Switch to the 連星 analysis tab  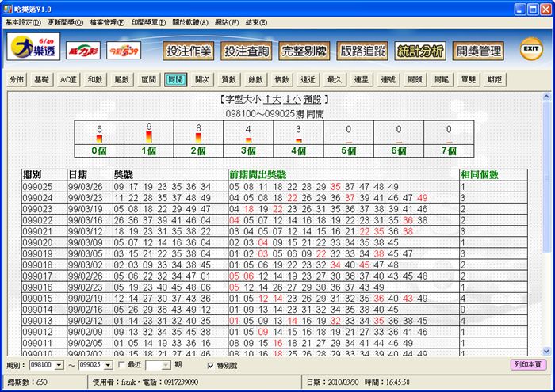tap(362, 79)
